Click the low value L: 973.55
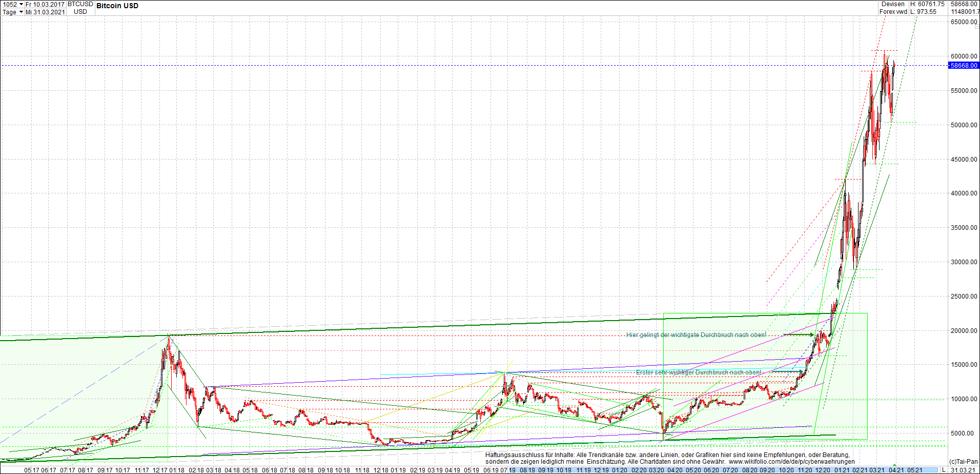Image resolution: width=980 pixels, height=474 pixels. click(923, 12)
